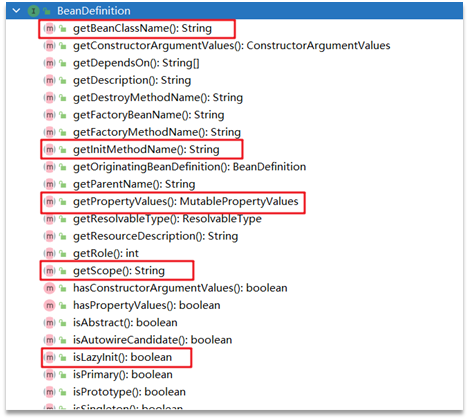Click the green interface icon beside BeanDefinition
The width and height of the screenshot is (469, 420).
(x=33, y=11)
